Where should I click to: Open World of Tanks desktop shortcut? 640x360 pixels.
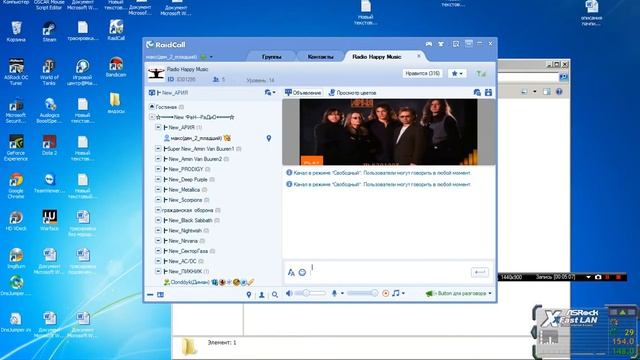click(49, 72)
